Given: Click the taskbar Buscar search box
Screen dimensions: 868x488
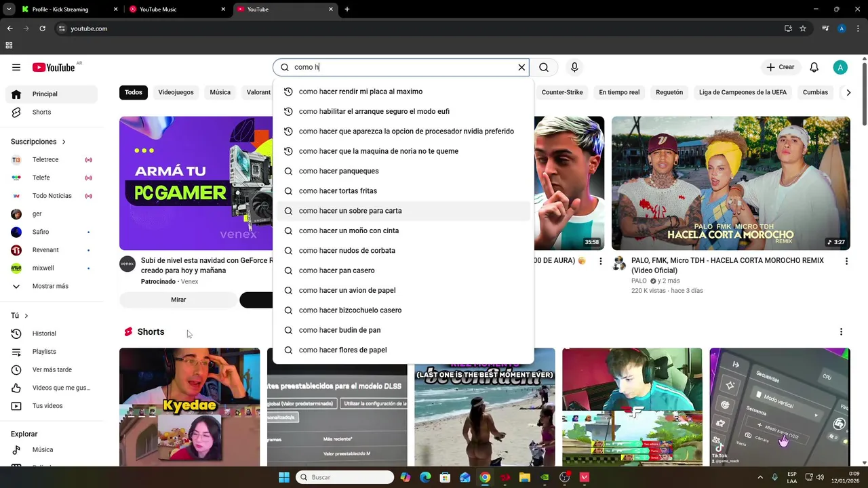Looking at the screenshot, I should pyautogui.click(x=346, y=477).
